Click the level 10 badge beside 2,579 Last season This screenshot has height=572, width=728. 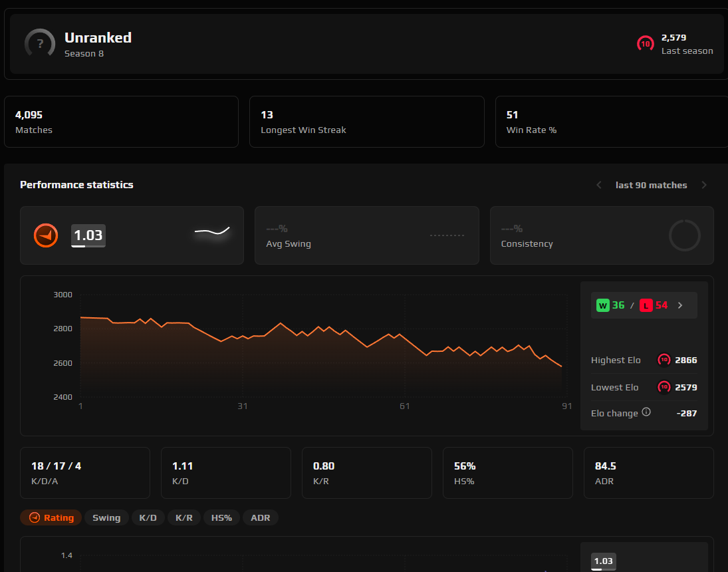pyautogui.click(x=646, y=44)
